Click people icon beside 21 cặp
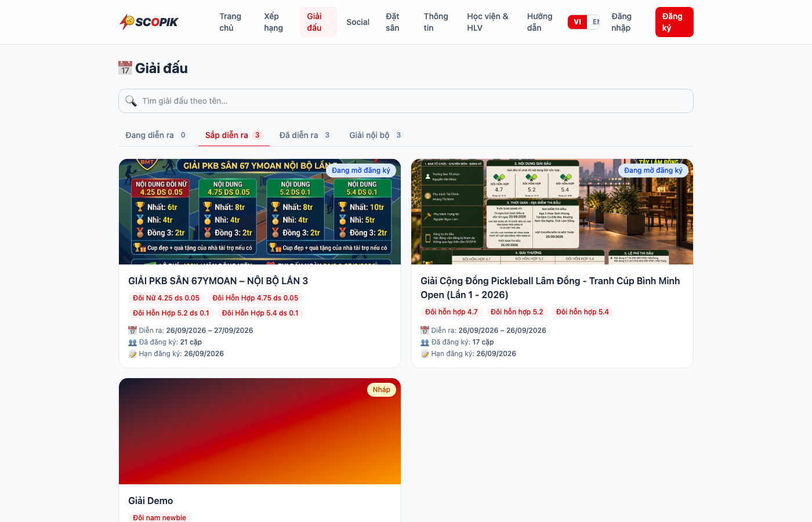This screenshot has width=812, height=522. tap(133, 342)
